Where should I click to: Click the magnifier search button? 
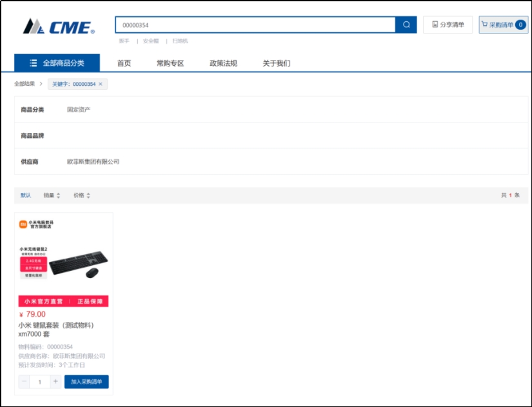click(406, 25)
